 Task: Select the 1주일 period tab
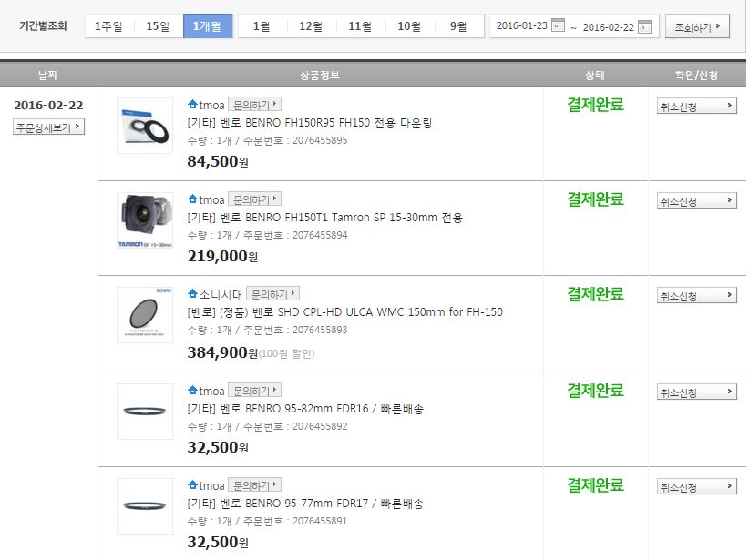(x=108, y=25)
